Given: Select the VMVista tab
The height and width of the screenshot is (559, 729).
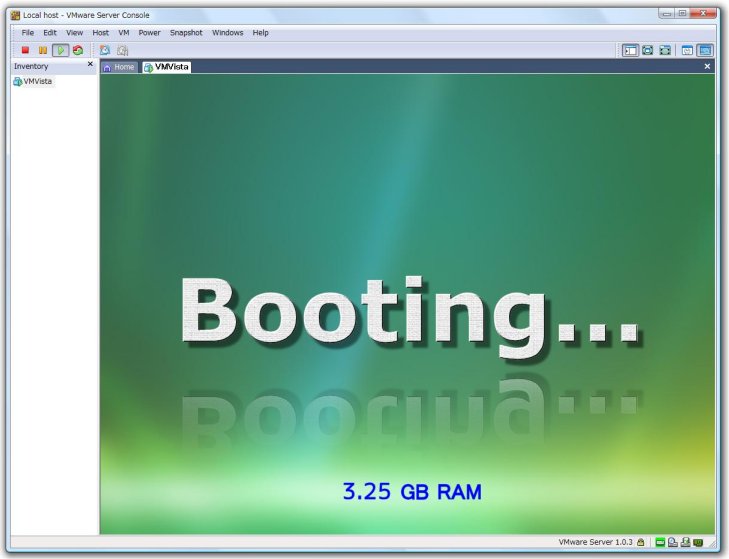Looking at the screenshot, I should pos(166,67).
